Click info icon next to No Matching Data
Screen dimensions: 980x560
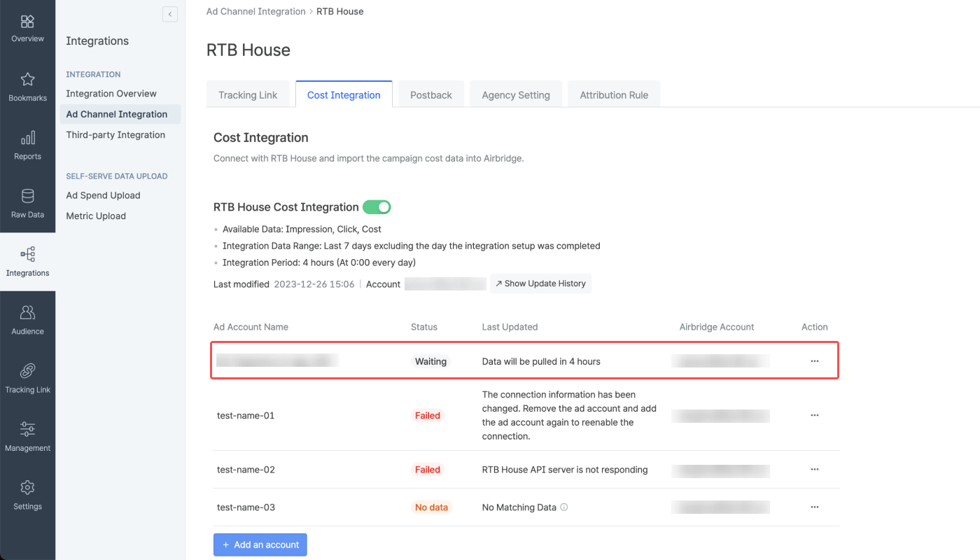pyautogui.click(x=564, y=507)
